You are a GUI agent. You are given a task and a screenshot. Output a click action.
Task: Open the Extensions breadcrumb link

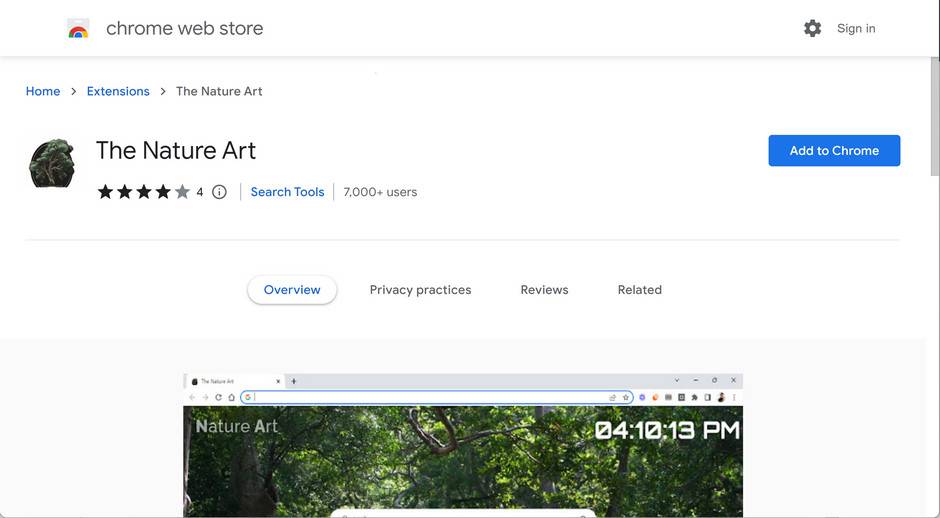(x=118, y=91)
